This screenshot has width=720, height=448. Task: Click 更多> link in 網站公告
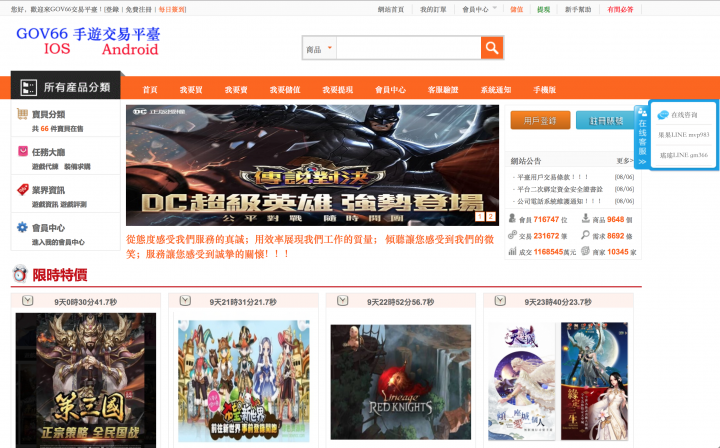tap(625, 161)
